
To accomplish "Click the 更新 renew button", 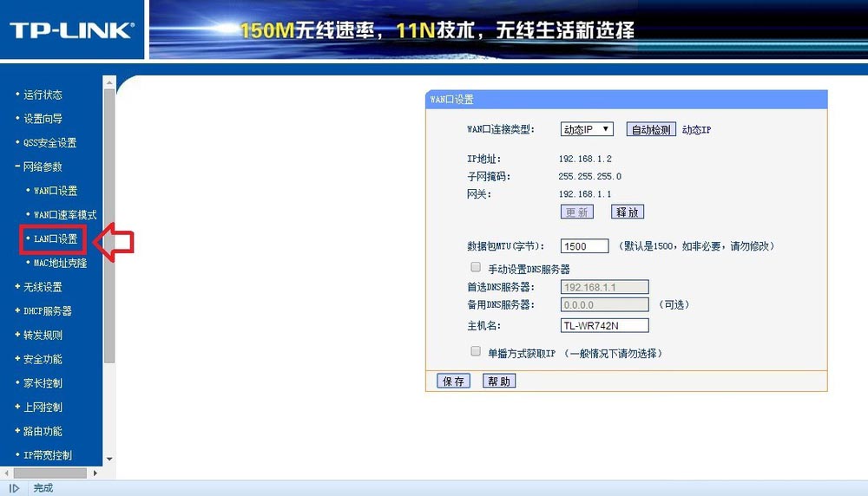I will click(x=577, y=212).
